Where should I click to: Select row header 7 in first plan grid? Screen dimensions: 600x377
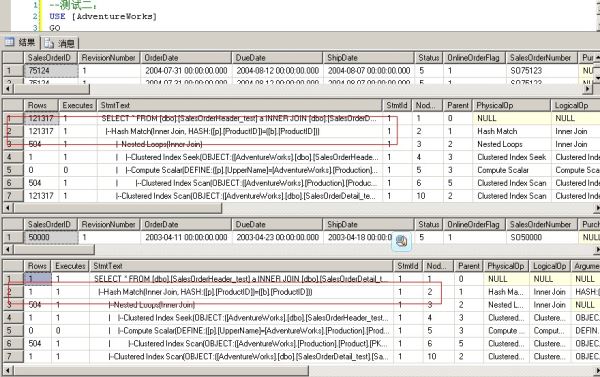13,196
